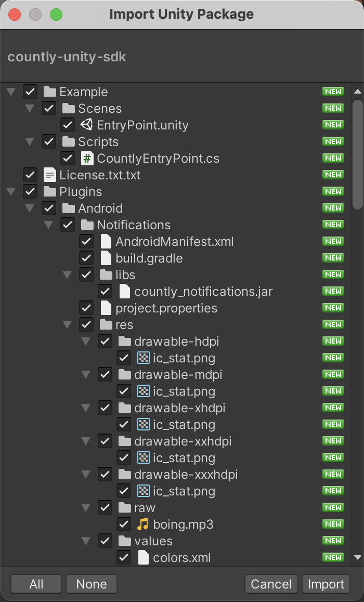
Task: Click the image icon next to drawable-hdpi's ic_stat.png
Action: point(144,358)
